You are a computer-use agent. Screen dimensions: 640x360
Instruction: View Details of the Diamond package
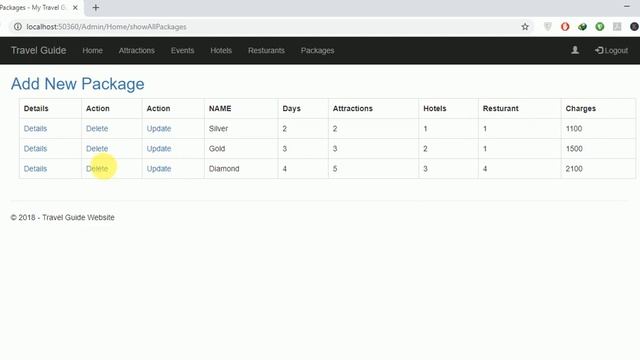click(35, 169)
